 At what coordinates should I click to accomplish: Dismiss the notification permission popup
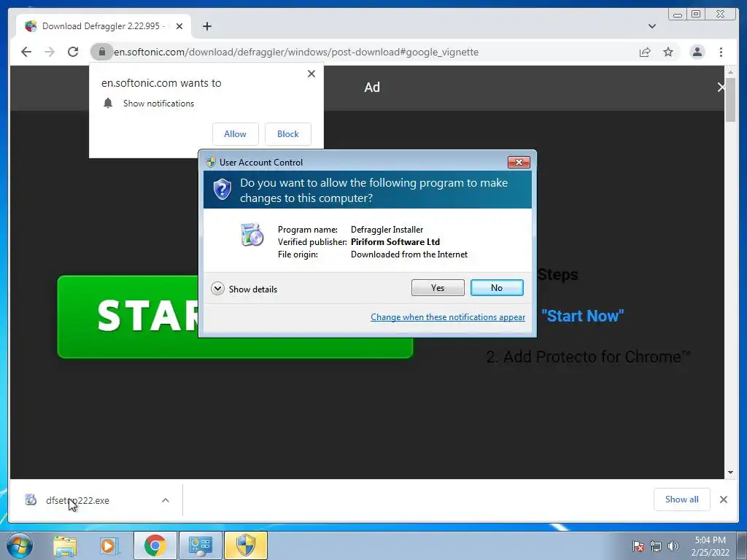[311, 74]
